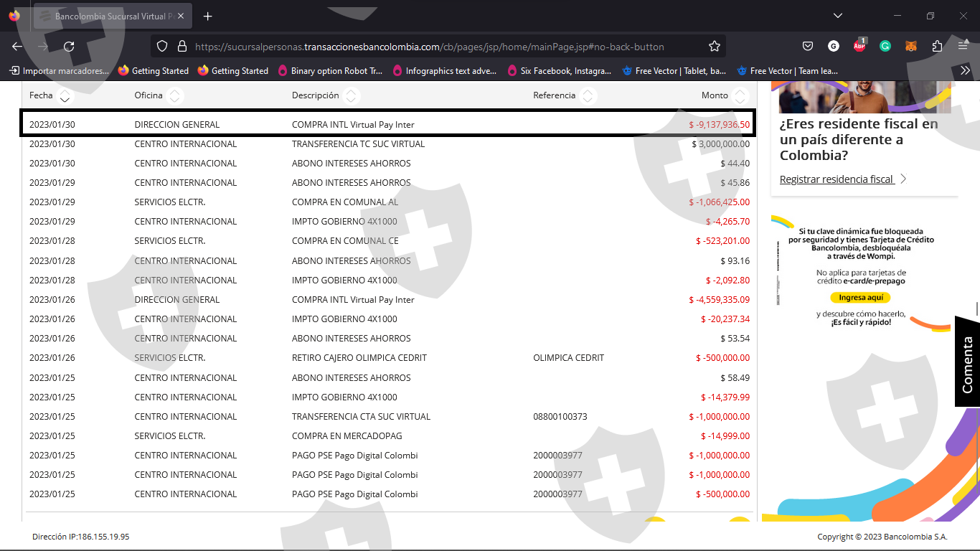The width and height of the screenshot is (980, 551).
Task: Open the Firefox hamburger application menu
Action: tap(963, 47)
